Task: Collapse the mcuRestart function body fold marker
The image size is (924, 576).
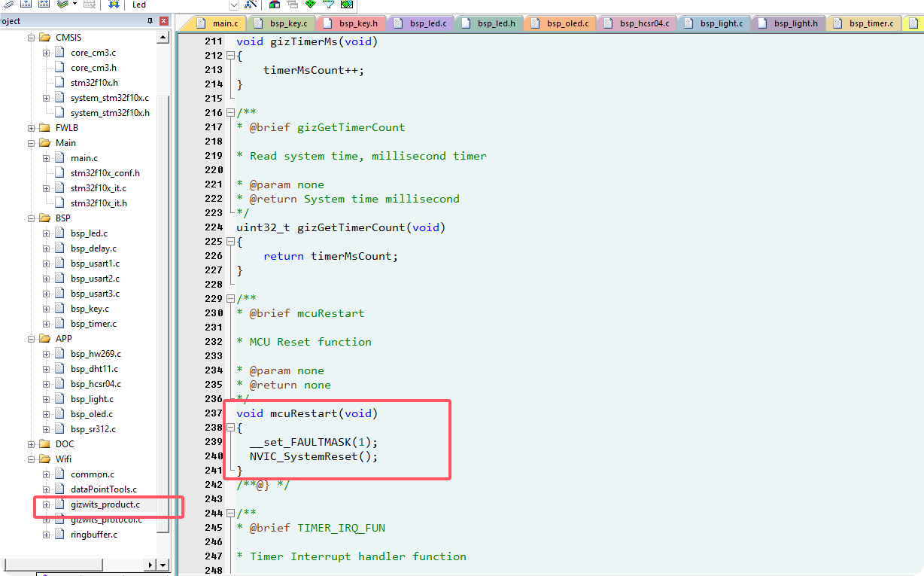Action: (x=230, y=428)
